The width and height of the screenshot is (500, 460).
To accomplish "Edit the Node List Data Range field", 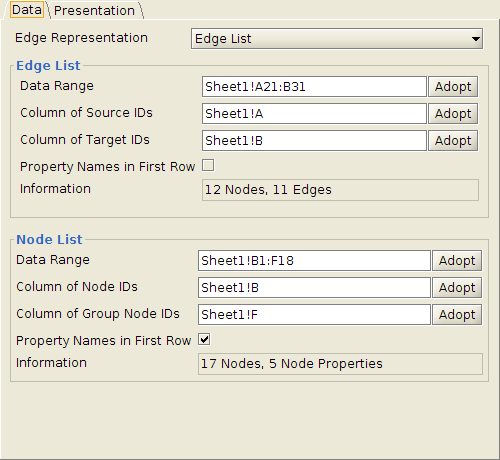I will pyautogui.click(x=314, y=261).
